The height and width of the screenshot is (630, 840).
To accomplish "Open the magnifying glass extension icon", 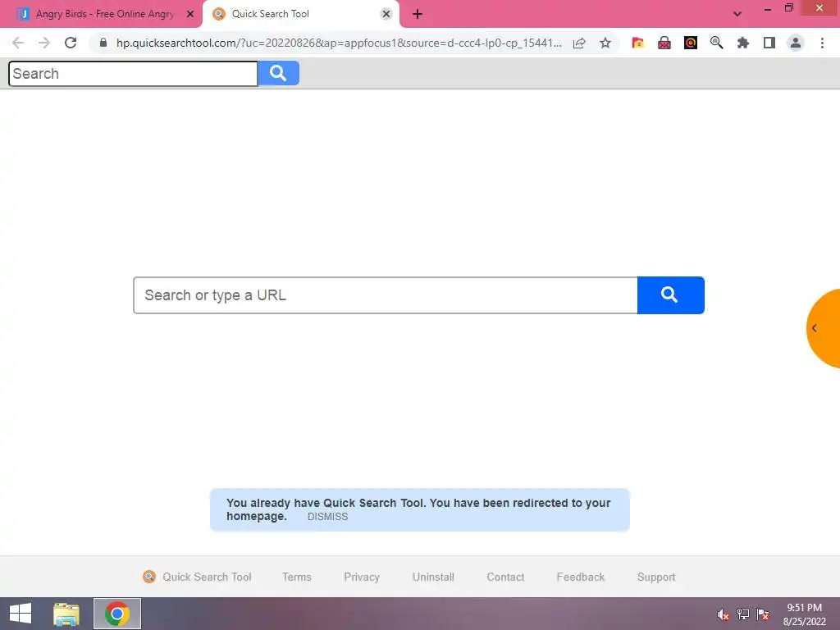I will (x=717, y=43).
